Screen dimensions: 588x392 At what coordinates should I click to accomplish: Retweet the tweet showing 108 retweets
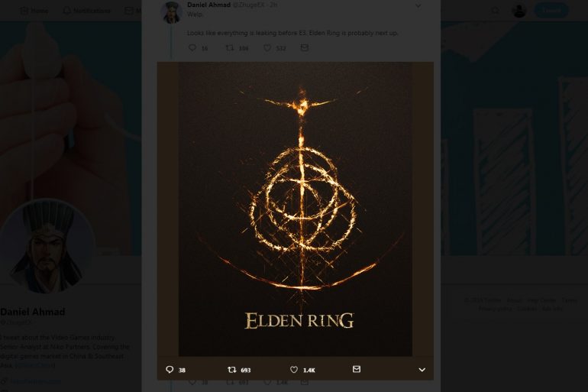(230, 47)
